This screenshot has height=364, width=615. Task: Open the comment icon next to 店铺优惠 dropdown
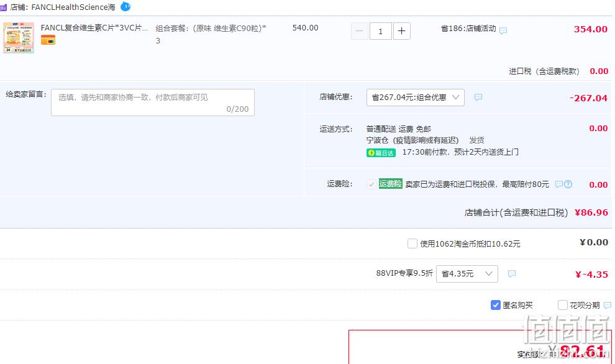pos(478,98)
